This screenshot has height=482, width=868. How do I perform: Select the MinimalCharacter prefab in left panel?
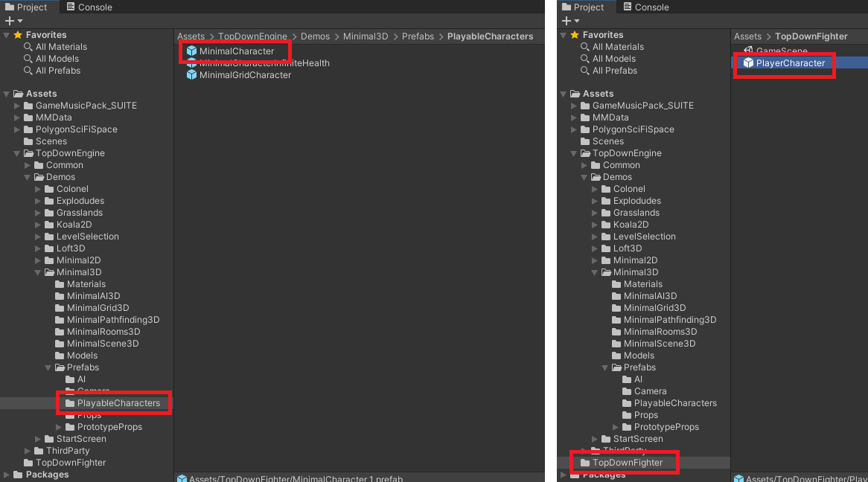(237, 51)
